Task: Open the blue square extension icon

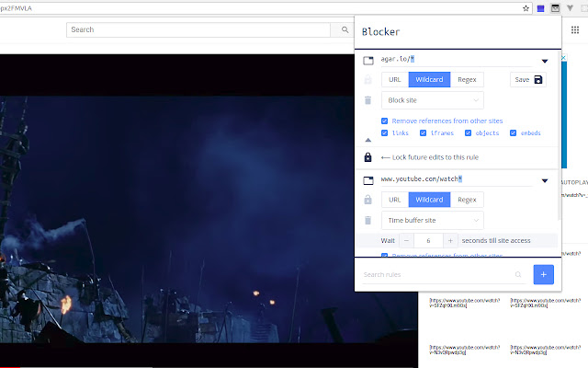Action: [x=540, y=8]
